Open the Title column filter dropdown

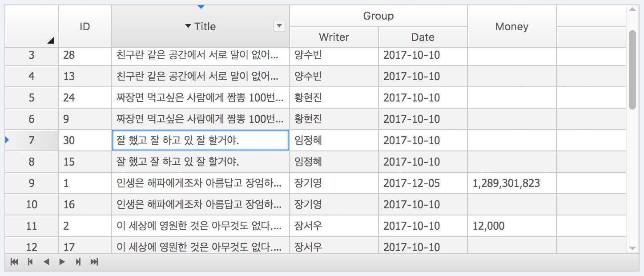coord(279,26)
